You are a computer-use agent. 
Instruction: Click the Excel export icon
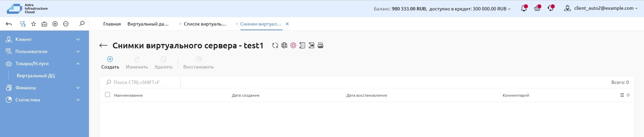(311, 46)
